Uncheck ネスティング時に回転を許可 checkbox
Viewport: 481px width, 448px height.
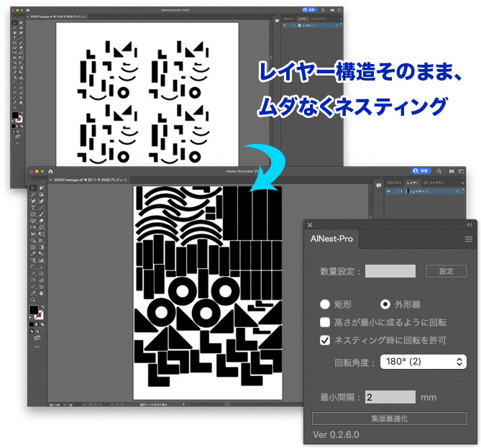pos(324,340)
